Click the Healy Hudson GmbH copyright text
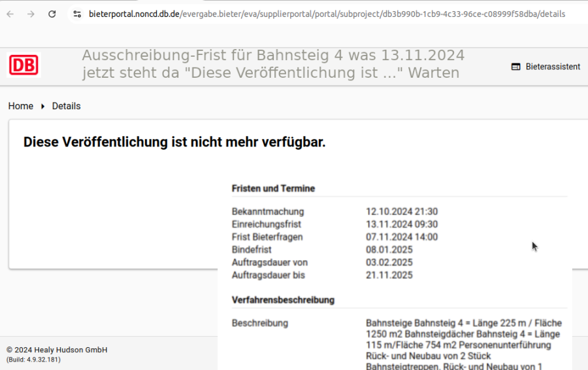 (x=57, y=350)
